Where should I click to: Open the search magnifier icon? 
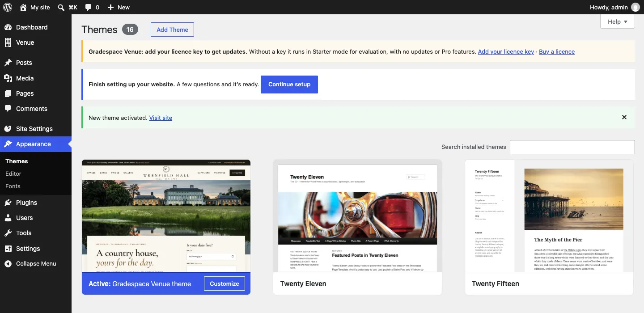coord(61,7)
